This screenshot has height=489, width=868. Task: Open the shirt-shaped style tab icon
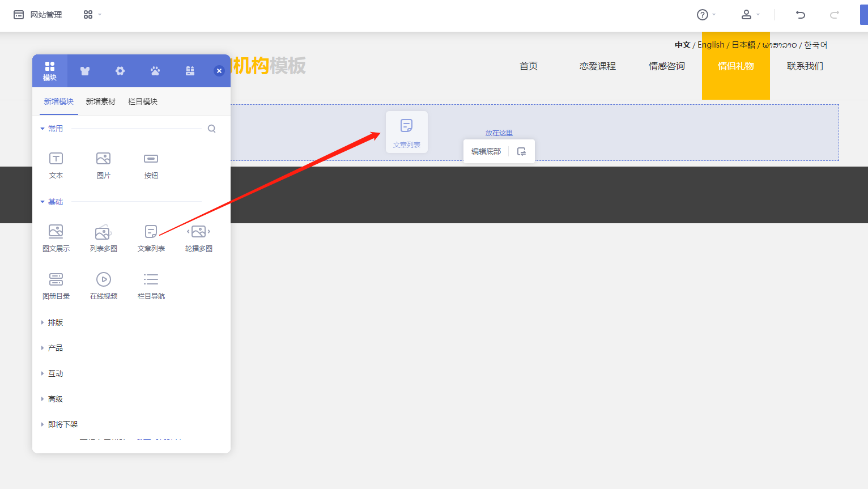[85, 71]
